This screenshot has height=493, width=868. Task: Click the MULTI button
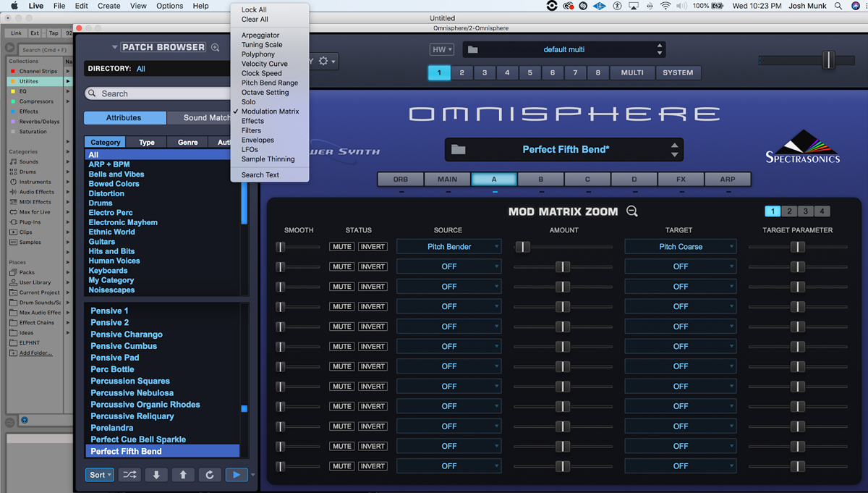click(x=632, y=72)
